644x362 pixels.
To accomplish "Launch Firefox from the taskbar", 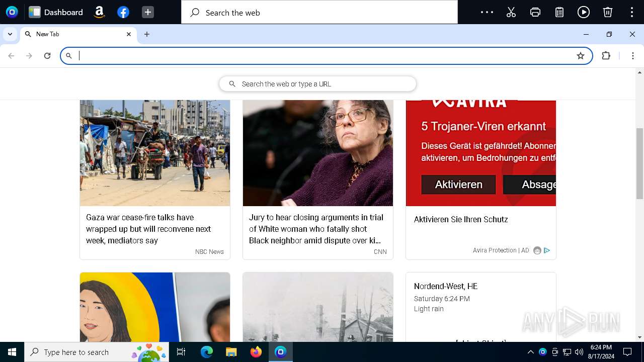I will (x=256, y=352).
